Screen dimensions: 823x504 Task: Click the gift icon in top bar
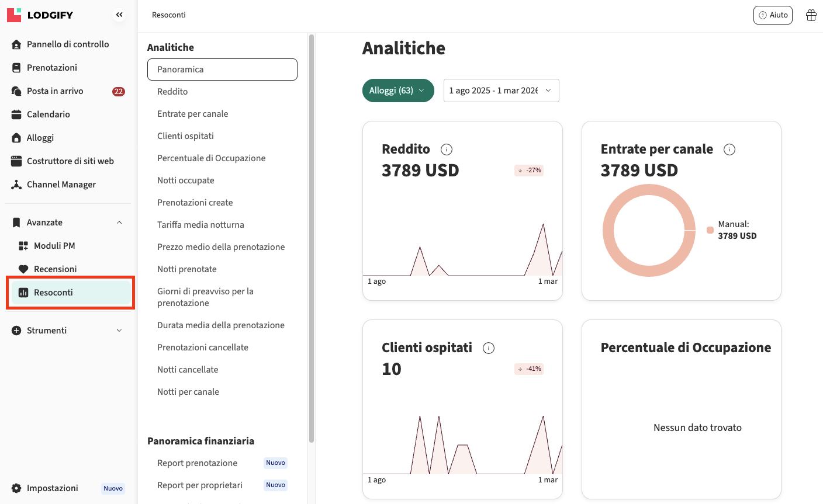[x=811, y=15]
